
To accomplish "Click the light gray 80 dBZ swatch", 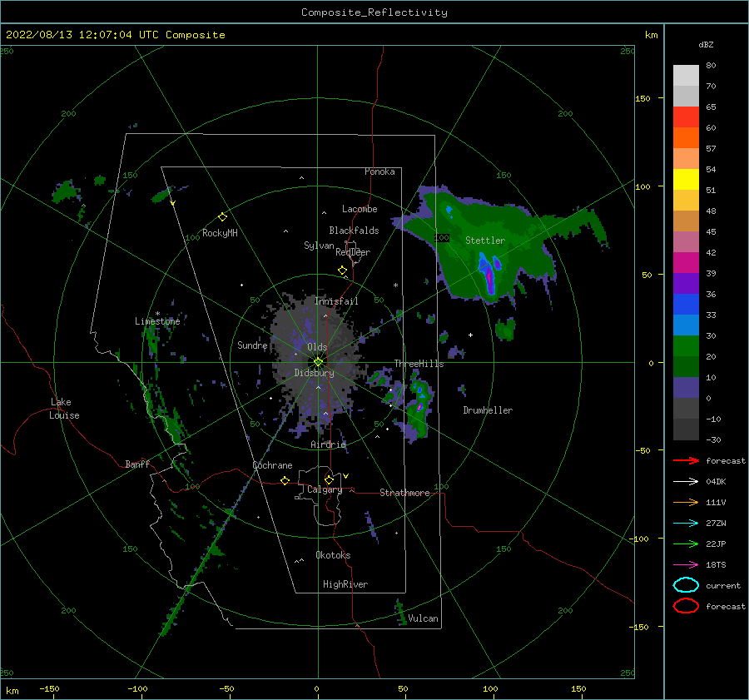I will 686,76.
